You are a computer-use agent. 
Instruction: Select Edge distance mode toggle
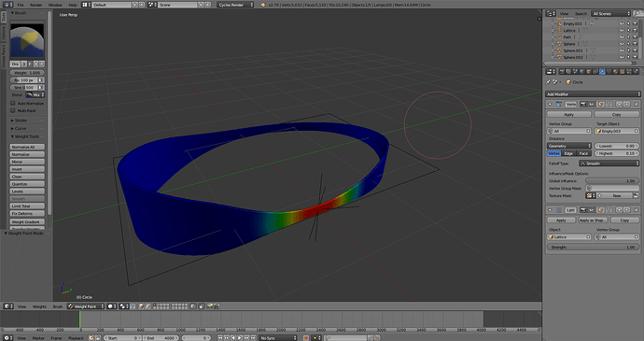point(568,153)
